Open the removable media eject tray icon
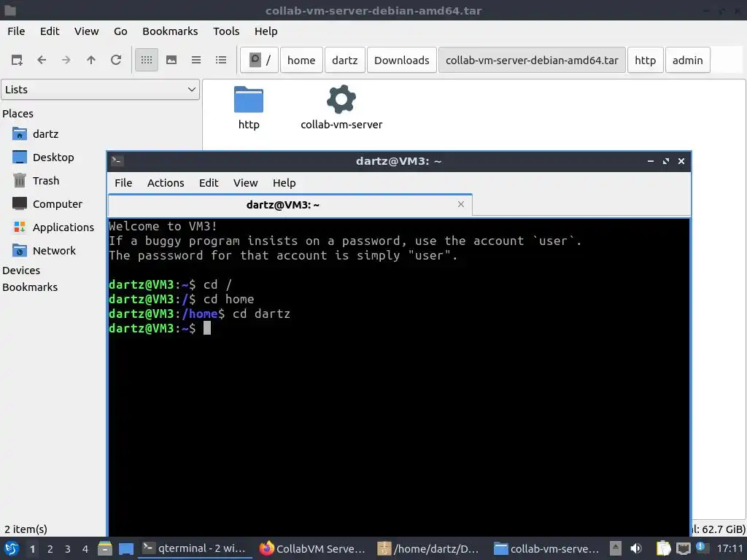 (x=616, y=548)
